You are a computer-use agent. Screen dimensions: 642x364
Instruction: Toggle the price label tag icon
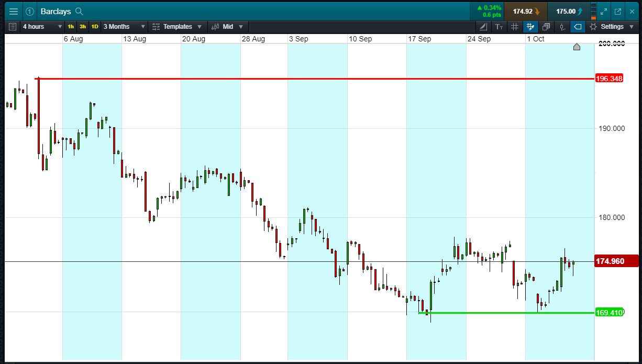[x=578, y=27]
